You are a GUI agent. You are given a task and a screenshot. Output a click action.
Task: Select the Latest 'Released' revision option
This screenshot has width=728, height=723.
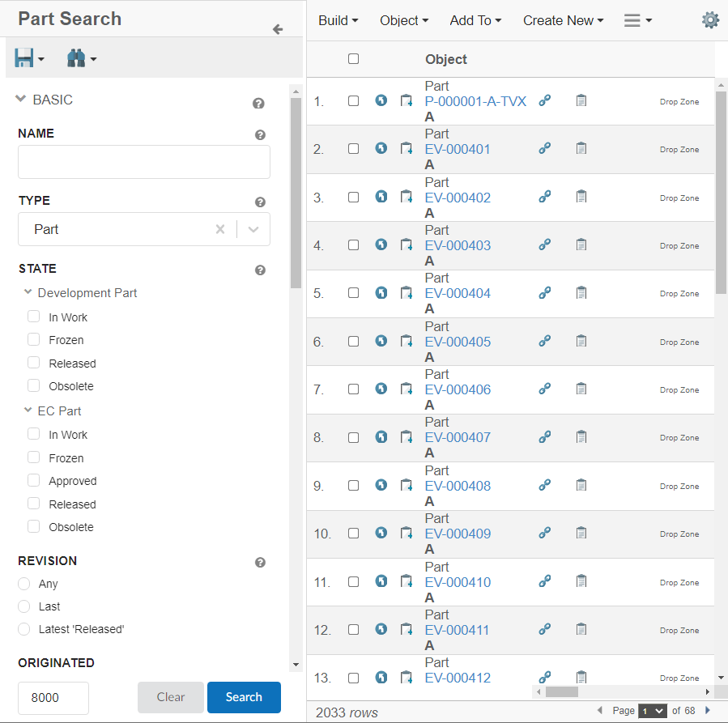coord(24,629)
